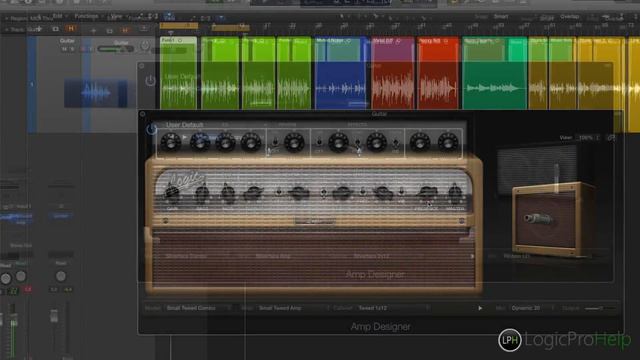Screen dimensions: 640x360
Task: Open the Snap Smart dropdown
Action: pyautogui.click(x=500, y=17)
